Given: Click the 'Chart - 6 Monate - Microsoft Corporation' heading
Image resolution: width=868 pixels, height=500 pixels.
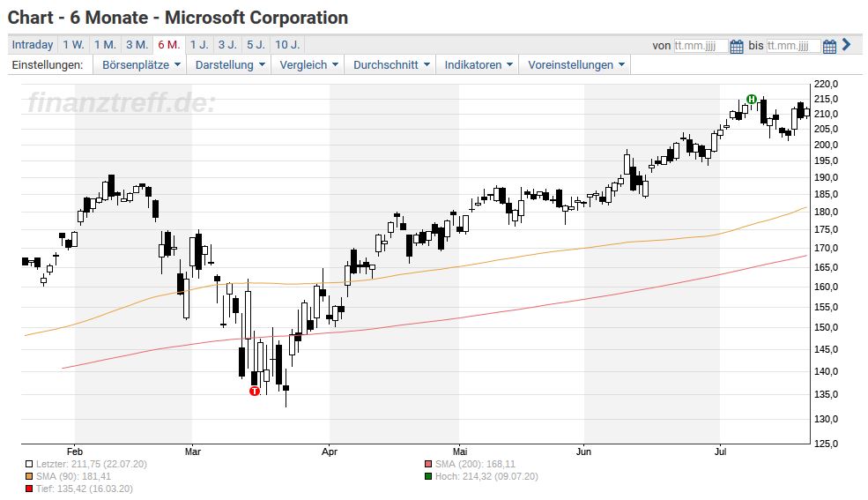Looking at the screenshot, I should click(x=178, y=18).
